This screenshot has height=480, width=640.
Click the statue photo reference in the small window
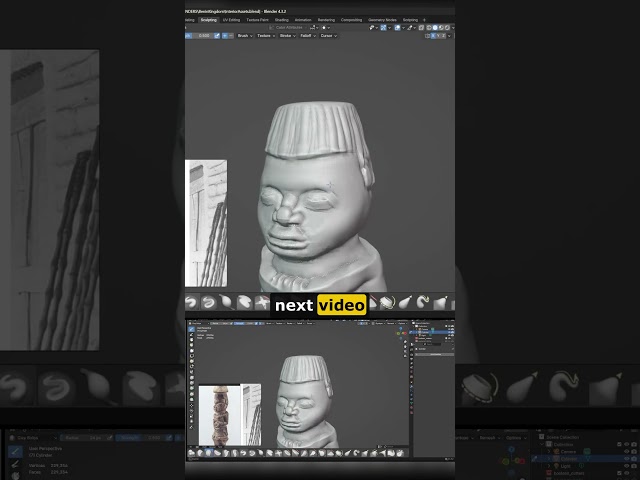[219, 416]
